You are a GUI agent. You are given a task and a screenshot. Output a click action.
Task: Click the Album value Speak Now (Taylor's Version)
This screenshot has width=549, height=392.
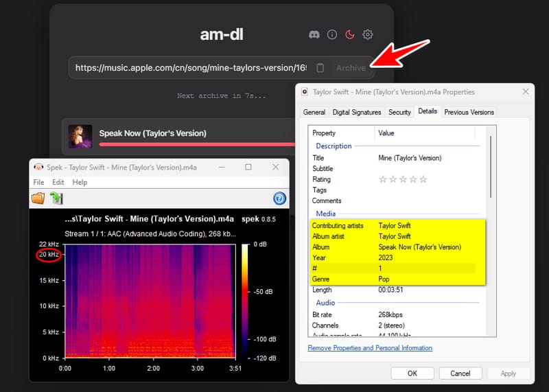pyautogui.click(x=419, y=247)
